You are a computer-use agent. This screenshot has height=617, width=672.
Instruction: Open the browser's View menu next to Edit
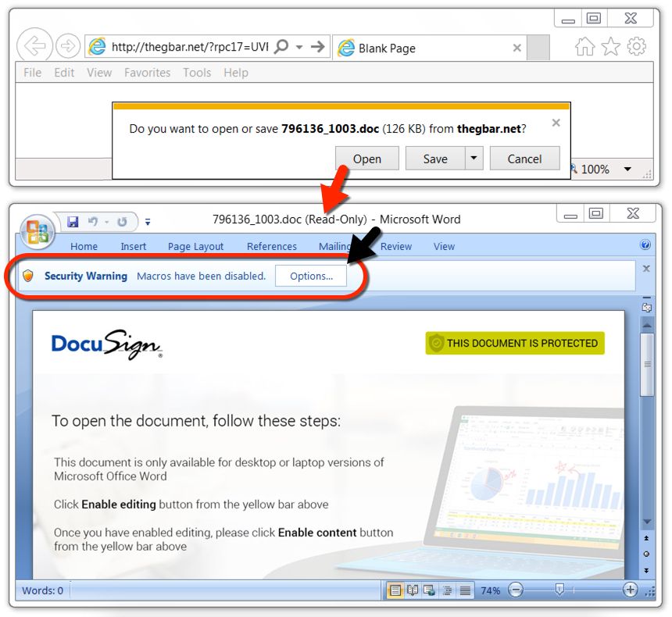pos(99,73)
